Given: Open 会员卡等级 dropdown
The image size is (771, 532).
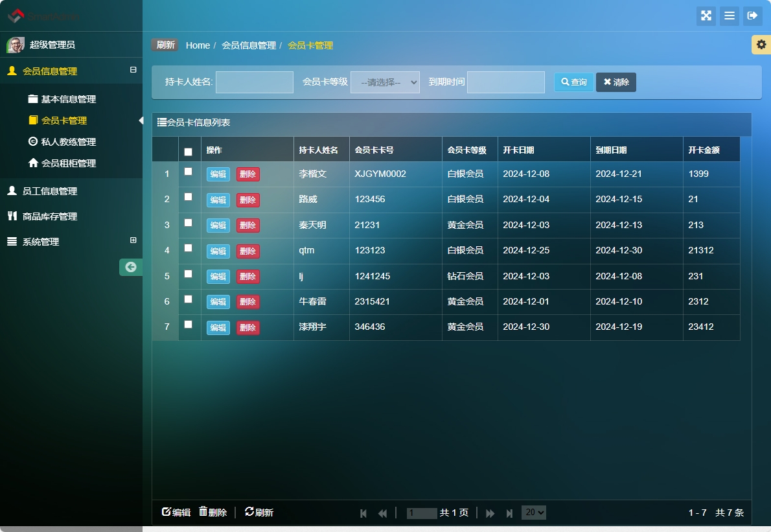Looking at the screenshot, I should [385, 82].
